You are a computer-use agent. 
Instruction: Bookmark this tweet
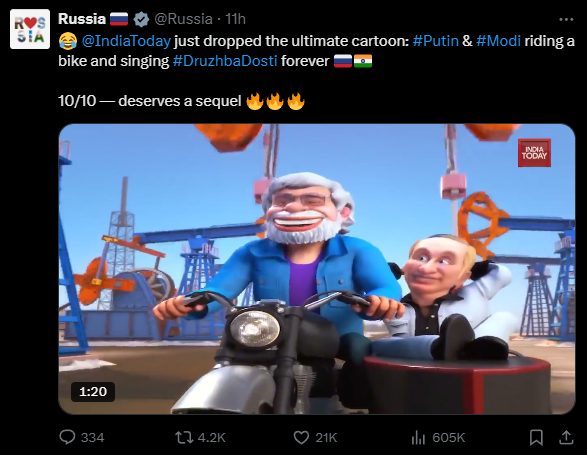coord(536,437)
